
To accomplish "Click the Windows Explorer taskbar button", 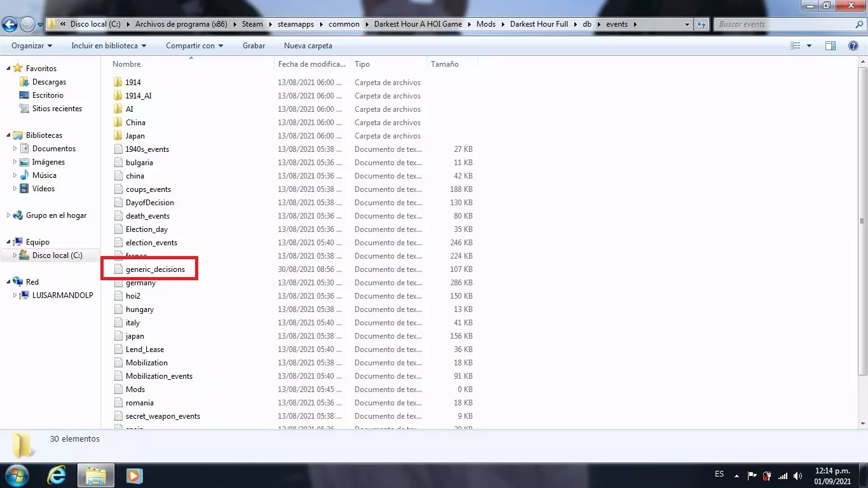I will 96,475.
